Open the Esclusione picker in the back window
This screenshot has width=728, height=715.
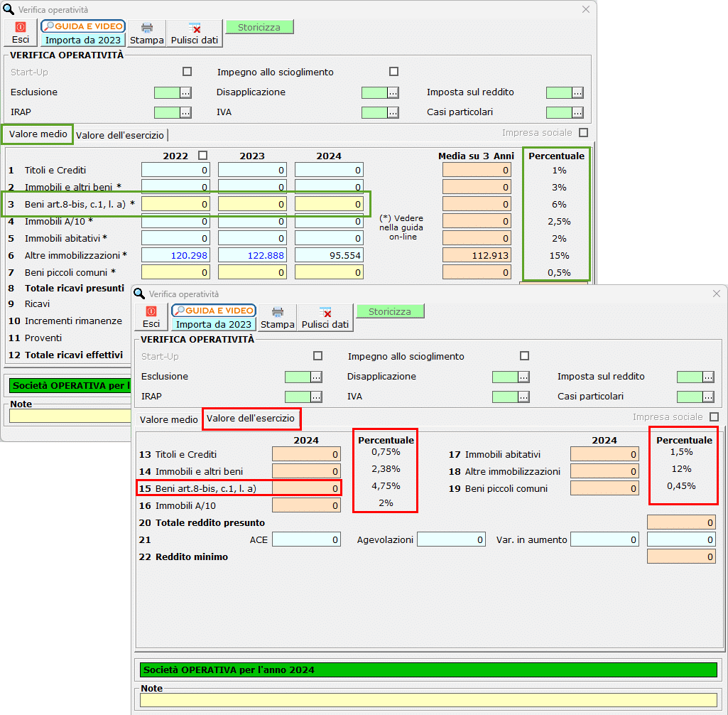tap(186, 92)
